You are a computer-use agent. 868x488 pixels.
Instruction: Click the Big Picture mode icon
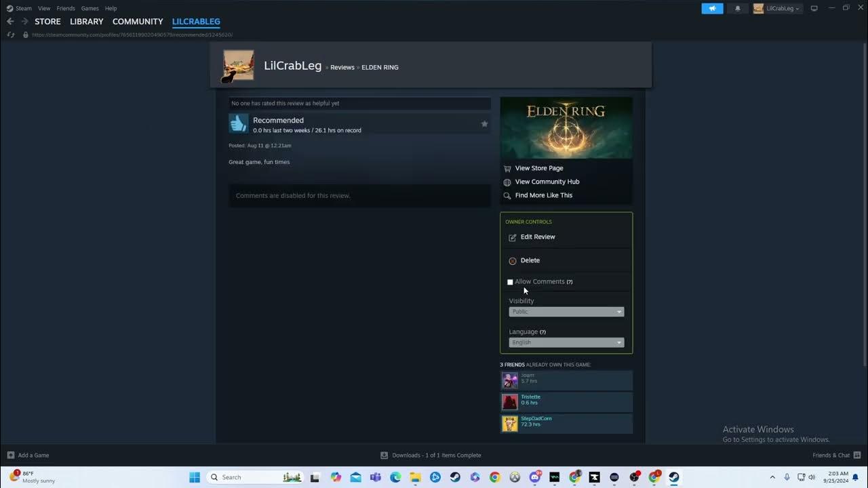click(814, 8)
